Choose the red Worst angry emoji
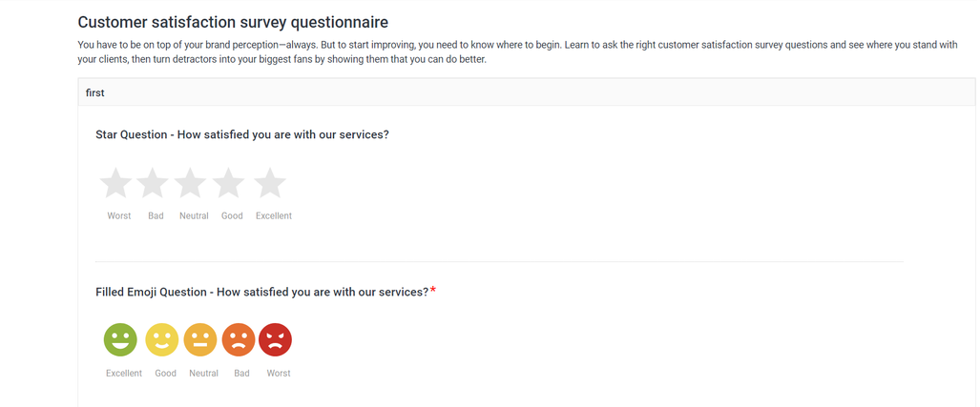This screenshot has height=407, width=980. (276, 339)
